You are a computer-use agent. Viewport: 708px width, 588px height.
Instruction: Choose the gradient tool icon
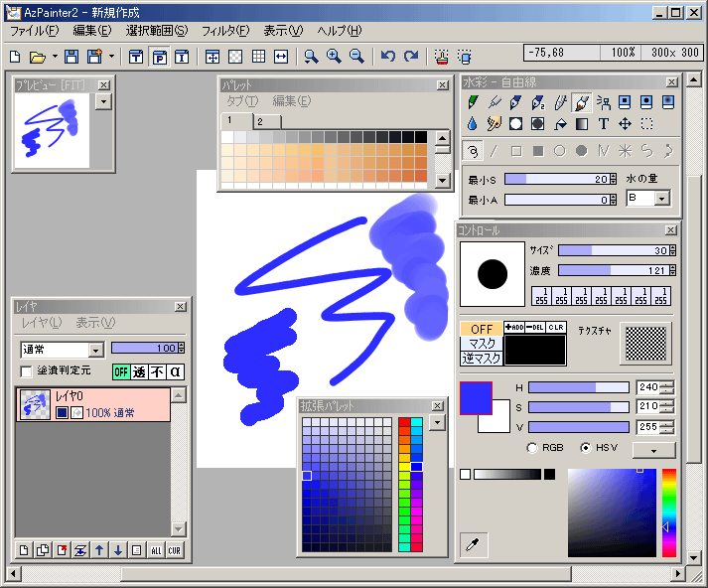point(582,124)
